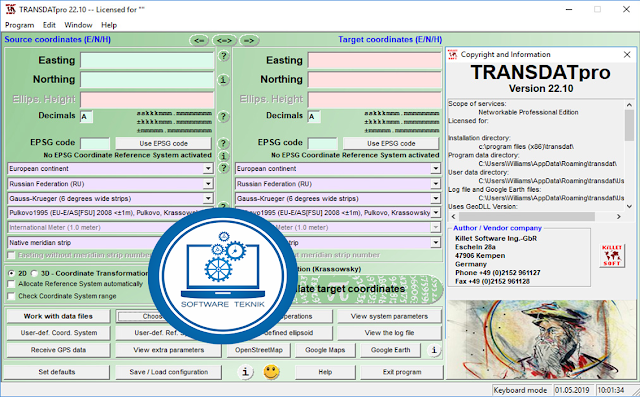Click info icon next to Save / Load configuration
Viewport: 640px width, 397px height.
245,372
